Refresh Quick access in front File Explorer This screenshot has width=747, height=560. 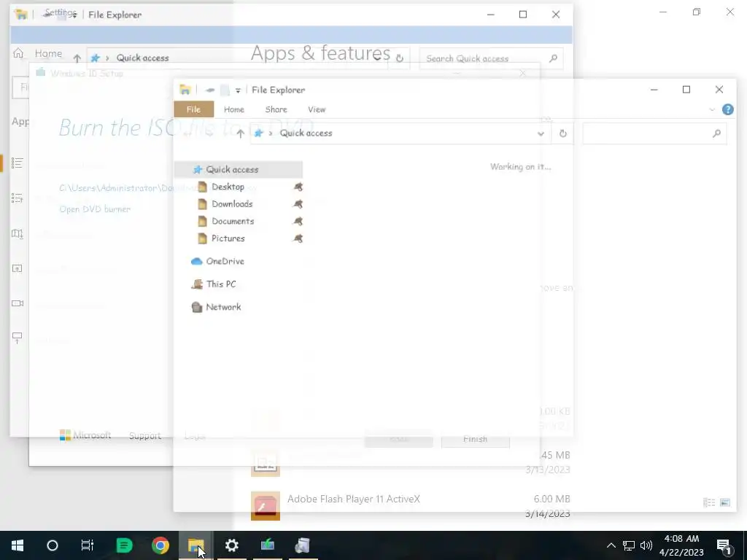coord(562,133)
